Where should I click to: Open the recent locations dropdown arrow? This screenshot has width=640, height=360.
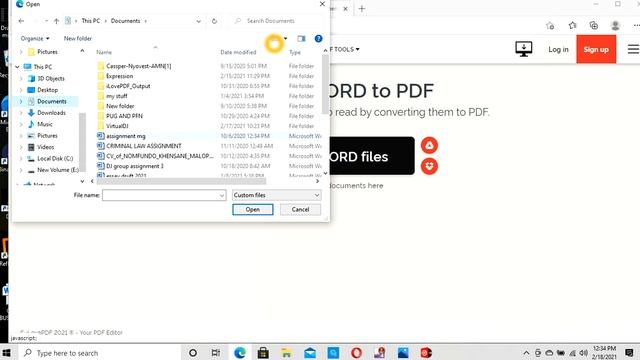pyautogui.click(x=47, y=21)
